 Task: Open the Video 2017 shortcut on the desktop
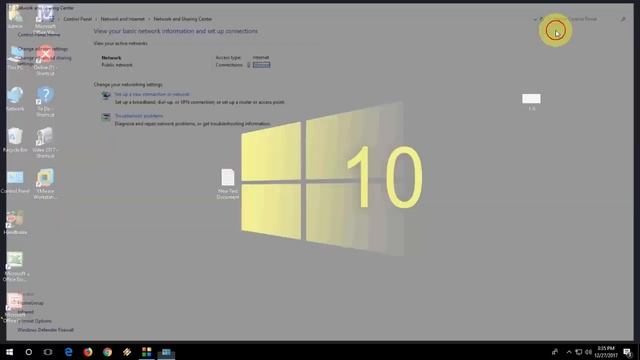point(45,142)
